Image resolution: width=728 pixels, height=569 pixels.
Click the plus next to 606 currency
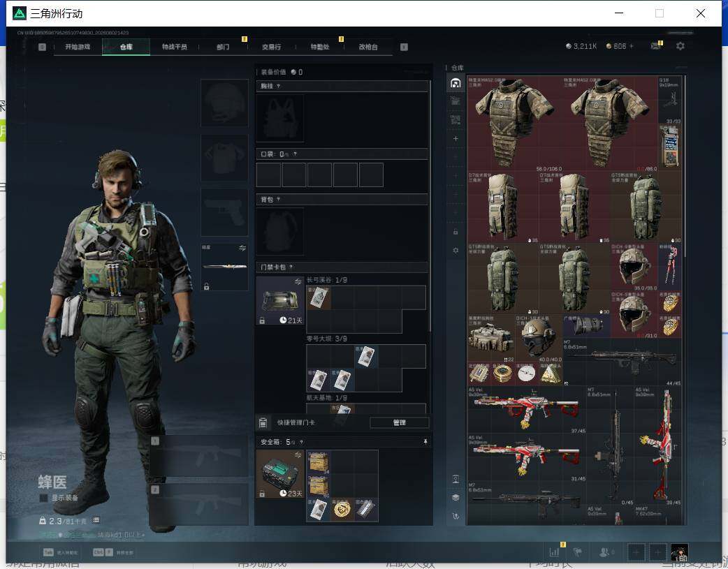[x=632, y=46]
